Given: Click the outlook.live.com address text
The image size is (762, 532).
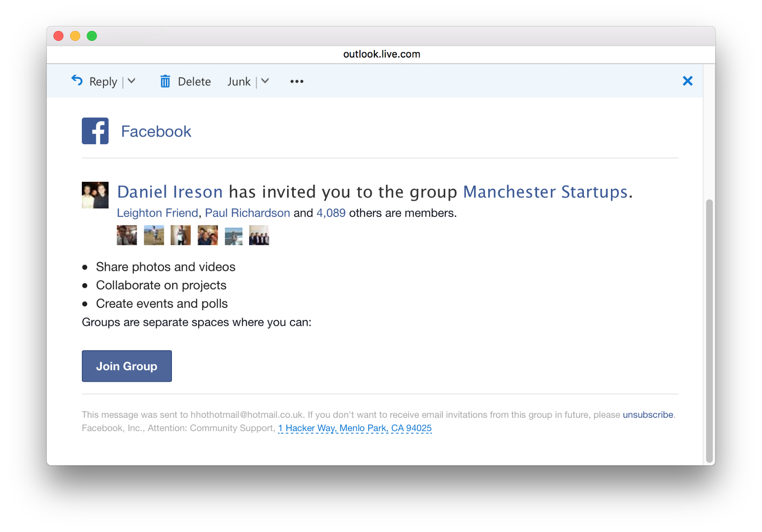Looking at the screenshot, I should tap(382, 54).
